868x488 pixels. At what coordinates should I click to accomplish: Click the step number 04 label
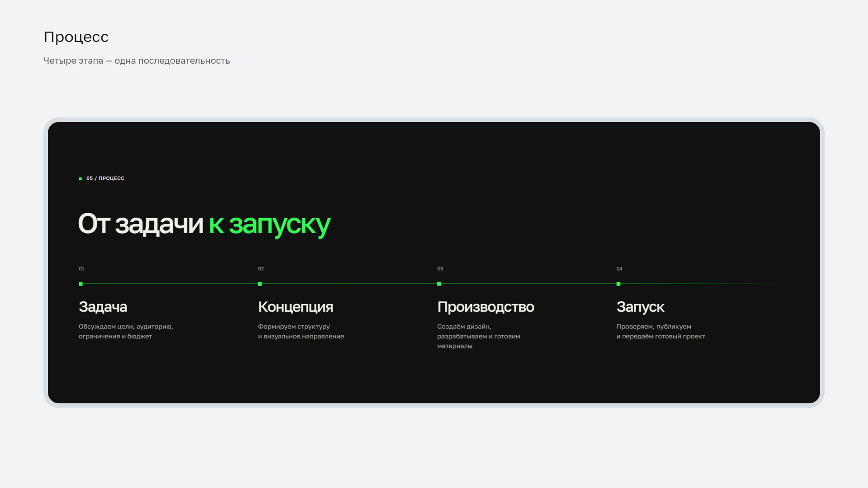[x=619, y=269]
